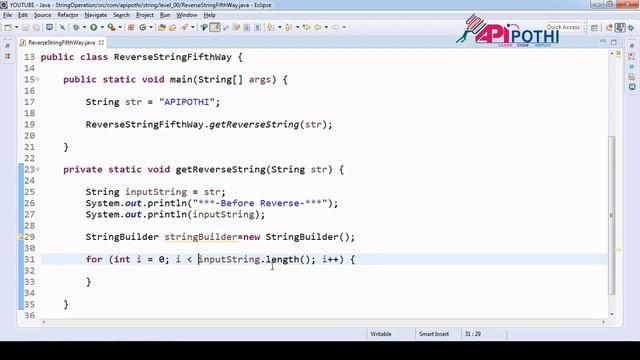Click the New Java Package icon
The image size is (640, 360).
point(131,27)
